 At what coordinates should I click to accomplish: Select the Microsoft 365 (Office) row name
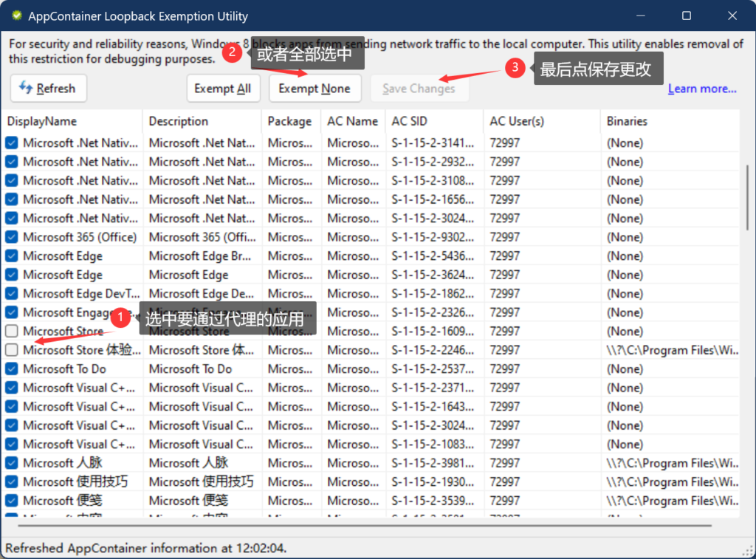80,237
